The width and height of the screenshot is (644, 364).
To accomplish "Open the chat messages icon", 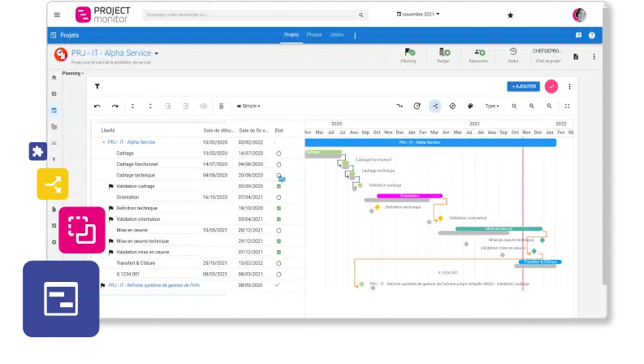I will click(x=578, y=35).
